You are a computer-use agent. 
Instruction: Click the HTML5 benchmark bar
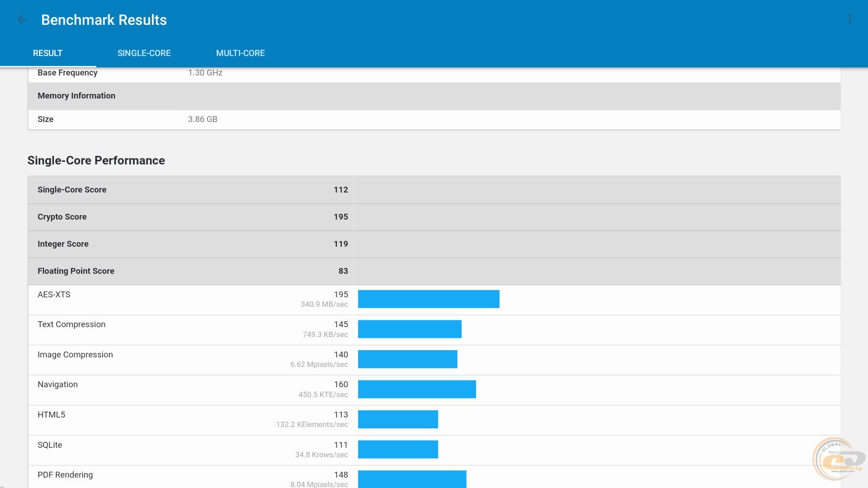[397, 419]
